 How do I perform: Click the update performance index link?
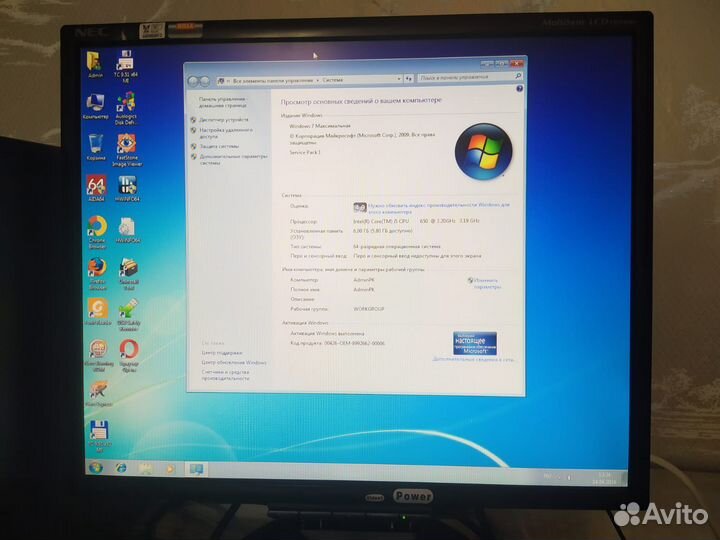coord(439,208)
